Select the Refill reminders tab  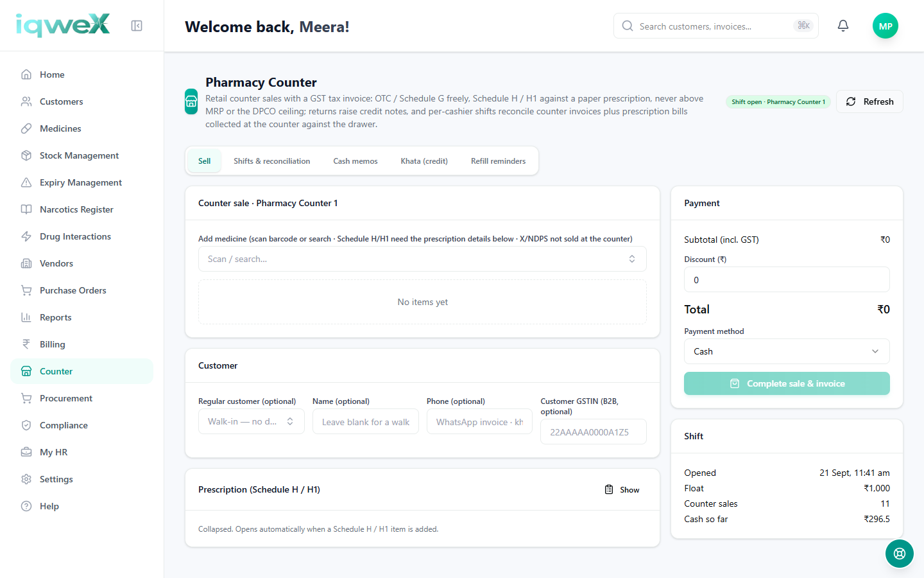[x=498, y=161]
